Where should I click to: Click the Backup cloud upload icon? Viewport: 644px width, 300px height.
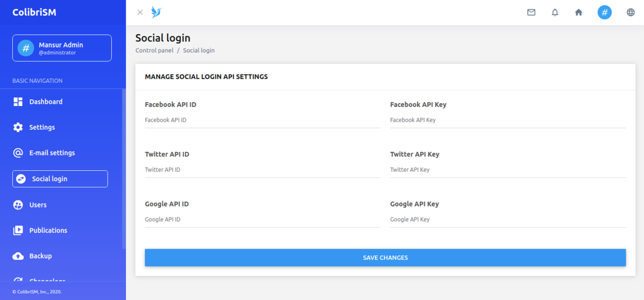pos(18,256)
